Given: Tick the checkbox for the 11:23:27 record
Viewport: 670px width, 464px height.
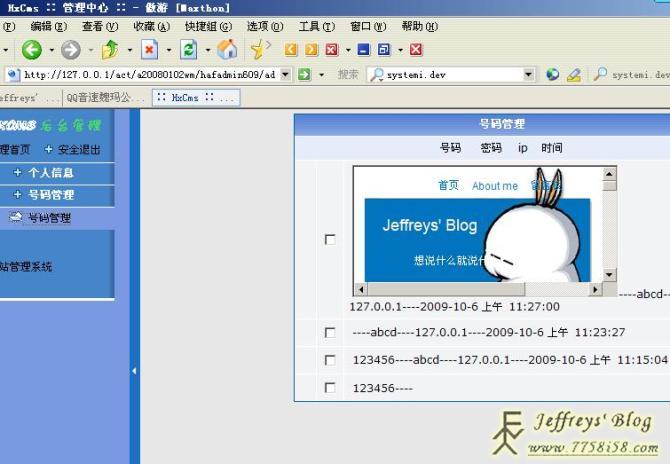Looking at the screenshot, I should pyautogui.click(x=330, y=333).
